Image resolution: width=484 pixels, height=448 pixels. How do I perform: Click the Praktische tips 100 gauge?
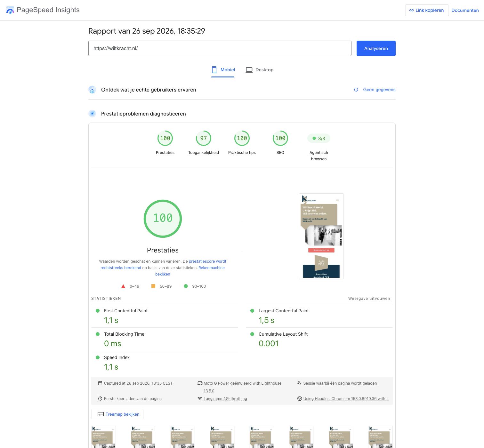(242, 138)
